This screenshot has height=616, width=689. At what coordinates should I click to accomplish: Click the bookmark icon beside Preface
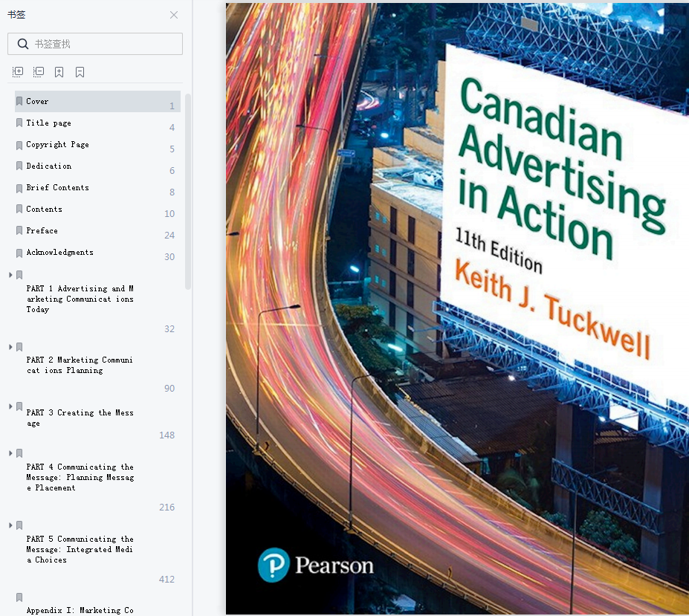19,230
